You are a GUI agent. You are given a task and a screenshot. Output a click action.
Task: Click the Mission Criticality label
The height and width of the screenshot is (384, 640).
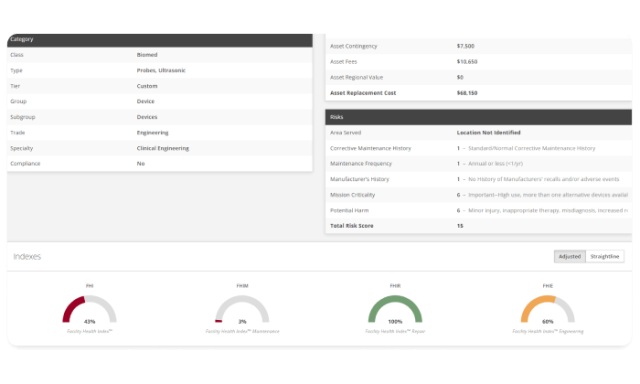pos(352,195)
